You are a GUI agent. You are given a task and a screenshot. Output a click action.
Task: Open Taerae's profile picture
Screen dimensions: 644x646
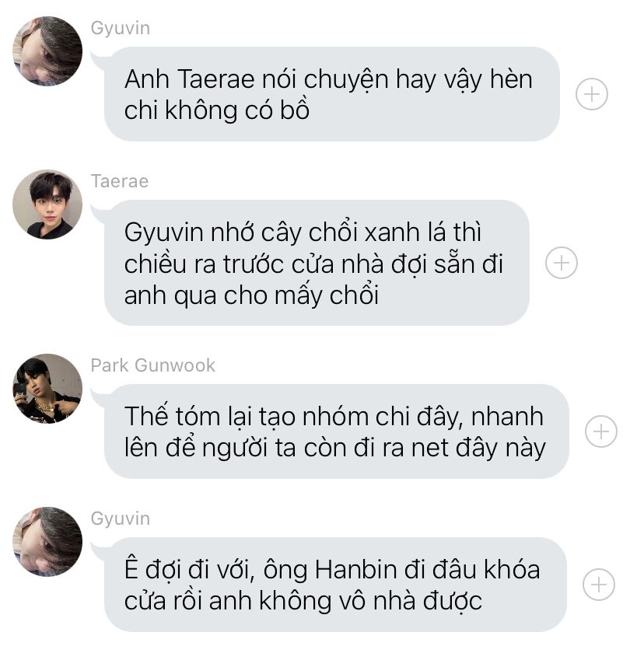tap(47, 204)
